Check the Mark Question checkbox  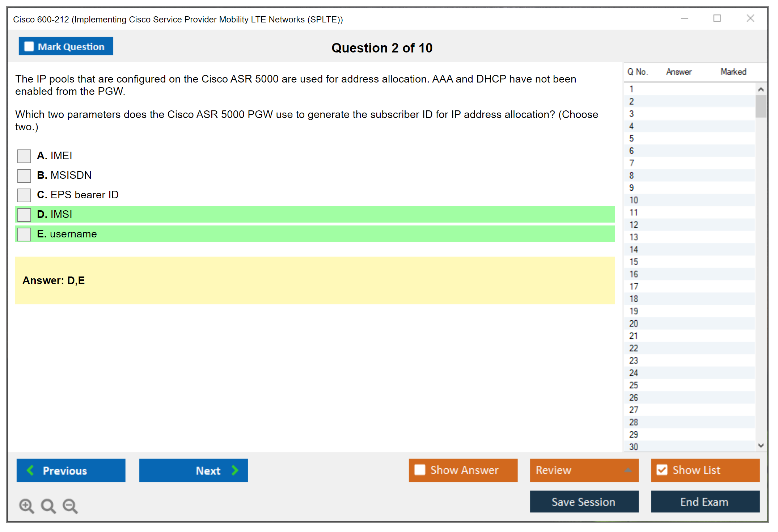point(29,46)
